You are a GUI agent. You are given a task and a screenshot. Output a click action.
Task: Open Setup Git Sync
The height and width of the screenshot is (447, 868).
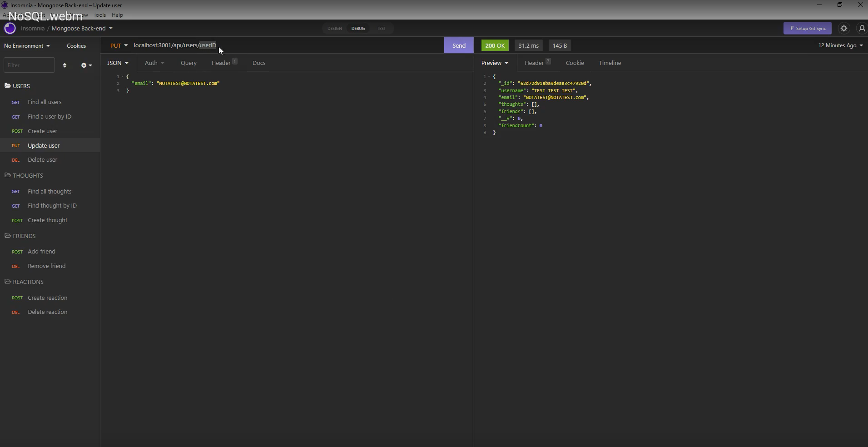tap(808, 28)
